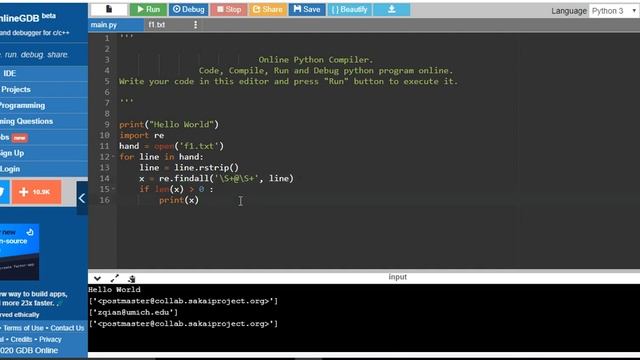The width and height of the screenshot is (640, 360).
Task: Click the 'Hello World' output line
Action: point(114,290)
